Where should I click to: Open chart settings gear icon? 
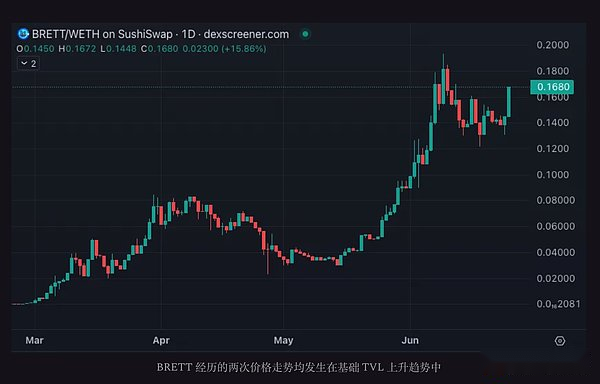point(560,341)
